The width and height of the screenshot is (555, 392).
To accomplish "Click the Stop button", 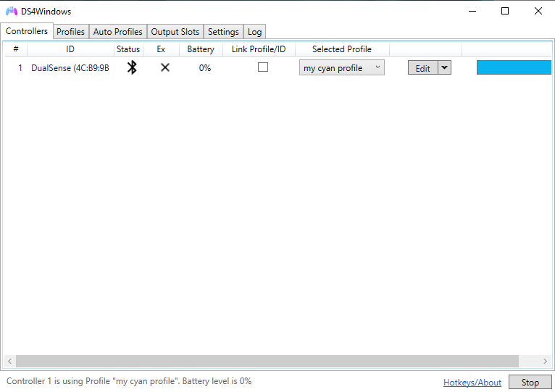I will tap(530, 382).
